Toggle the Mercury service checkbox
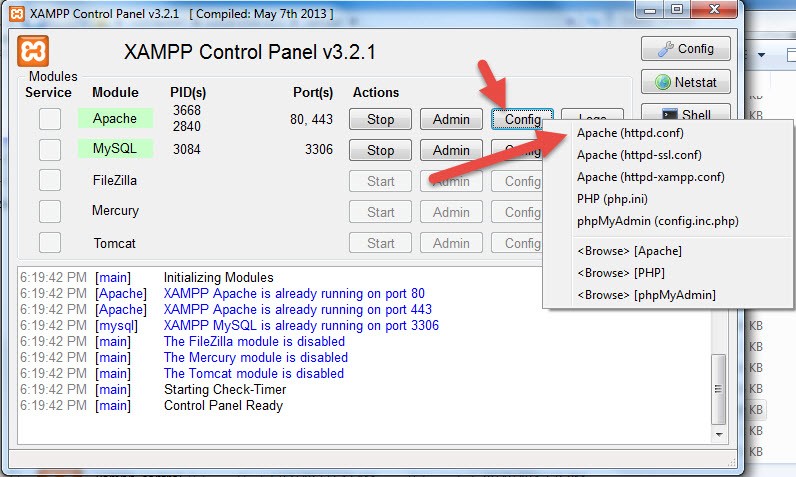 (x=50, y=212)
